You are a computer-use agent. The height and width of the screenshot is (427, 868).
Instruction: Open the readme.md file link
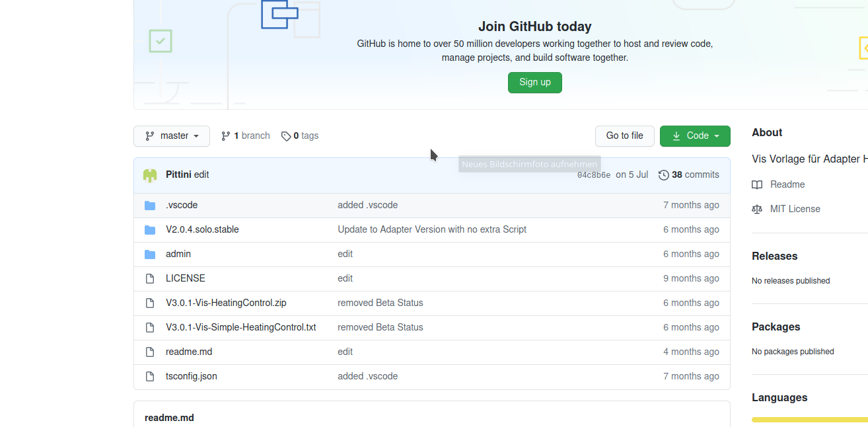tap(189, 352)
